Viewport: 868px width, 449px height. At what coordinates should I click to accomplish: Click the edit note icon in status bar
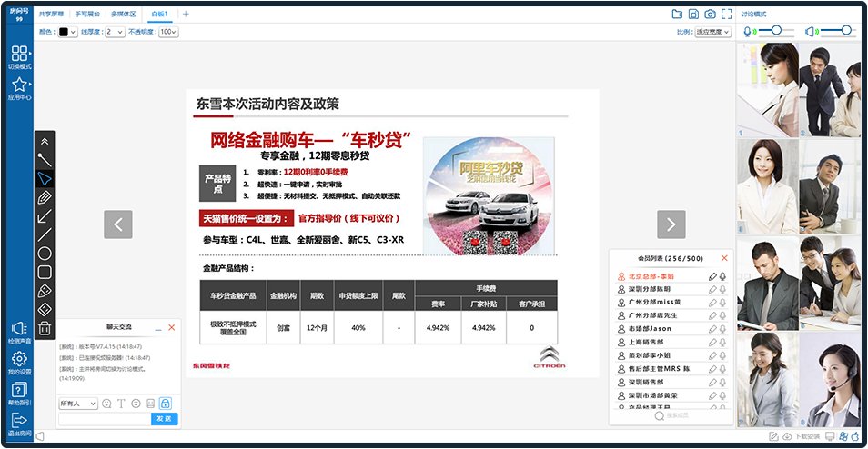coord(774,436)
